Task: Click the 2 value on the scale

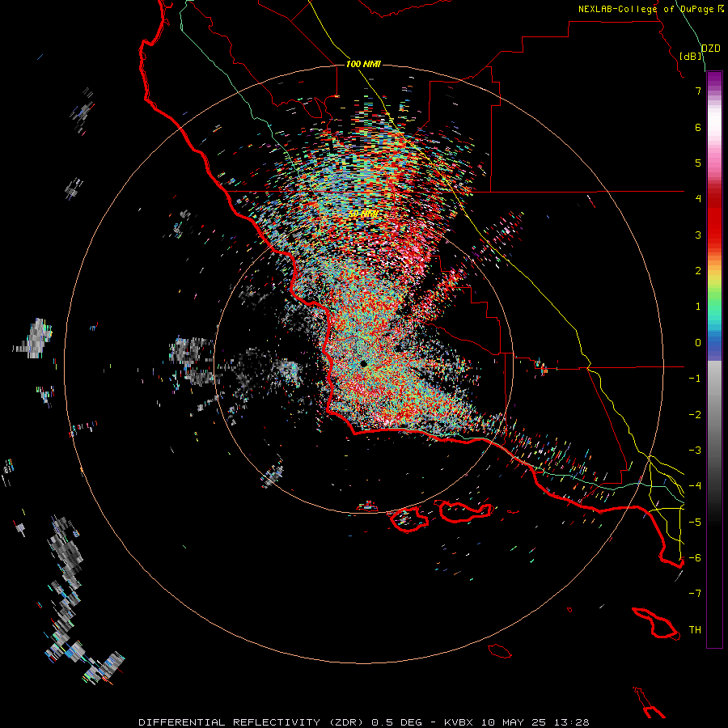Action: pos(698,271)
